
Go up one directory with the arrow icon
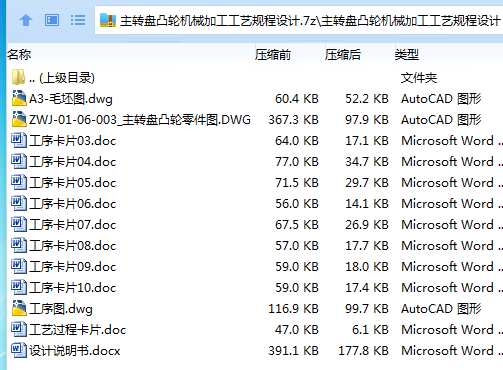26,21
